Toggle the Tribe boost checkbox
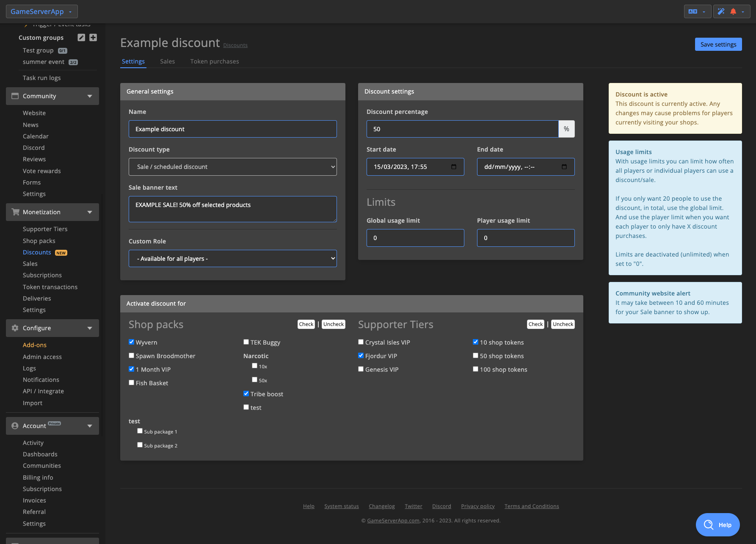756x544 pixels. pyautogui.click(x=246, y=394)
